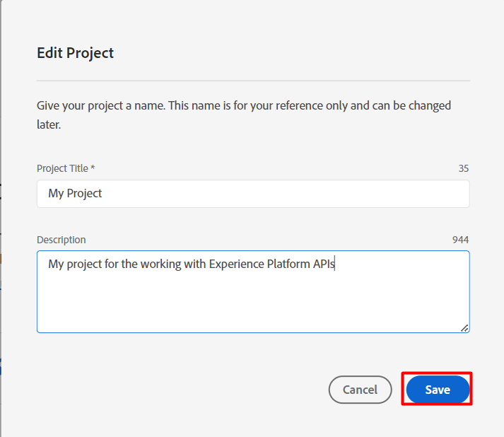Click inside the Description text area
Image resolution: width=504 pixels, height=437 pixels.
point(253,291)
